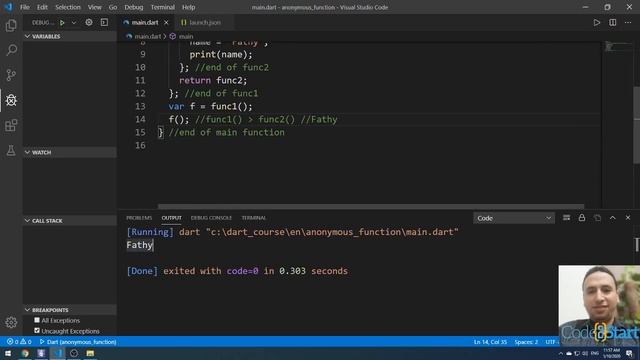This screenshot has width=640, height=360.
Task: Click the Spaces: 2 indentation status entry
Action: tap(526, 342)
